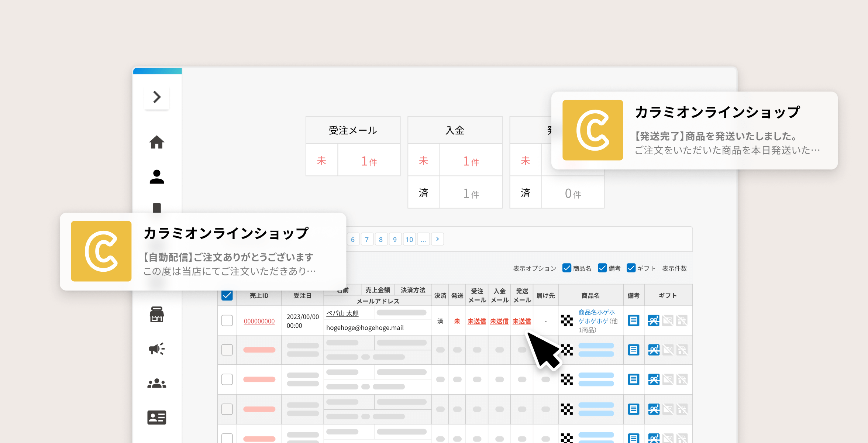Click the grey gift-box icon in second row
Screen dimensions: 868x443
[682, 350]
